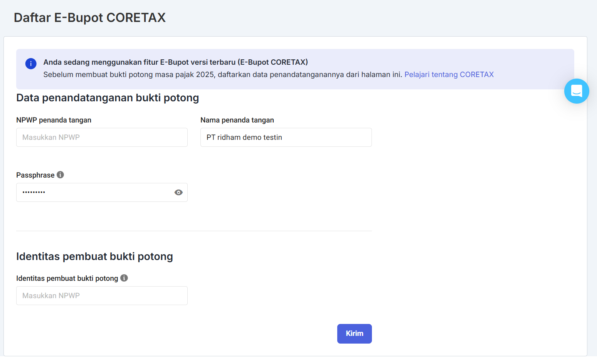Click into the Passphrase input field
Screen dimensions: 597x364
102,192
